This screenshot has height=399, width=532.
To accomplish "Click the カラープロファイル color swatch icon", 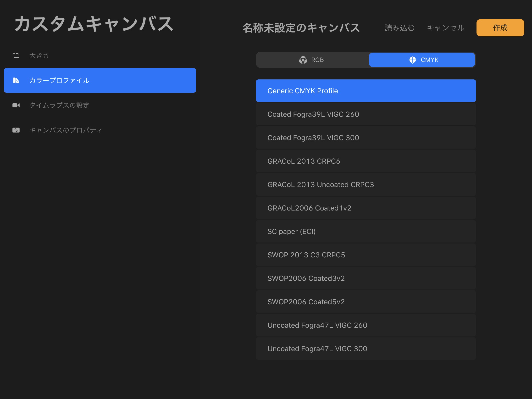I will pyautogui.click(x=16, y=80).
